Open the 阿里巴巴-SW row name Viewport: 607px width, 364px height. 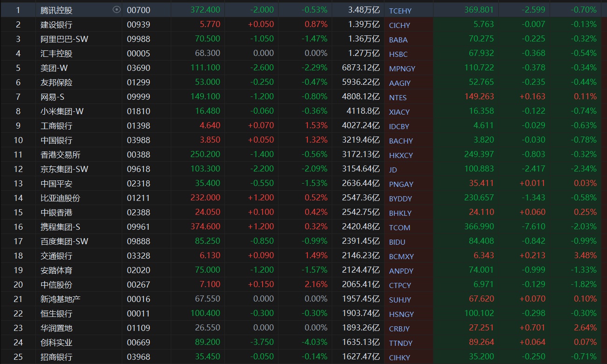click(64, 39)
